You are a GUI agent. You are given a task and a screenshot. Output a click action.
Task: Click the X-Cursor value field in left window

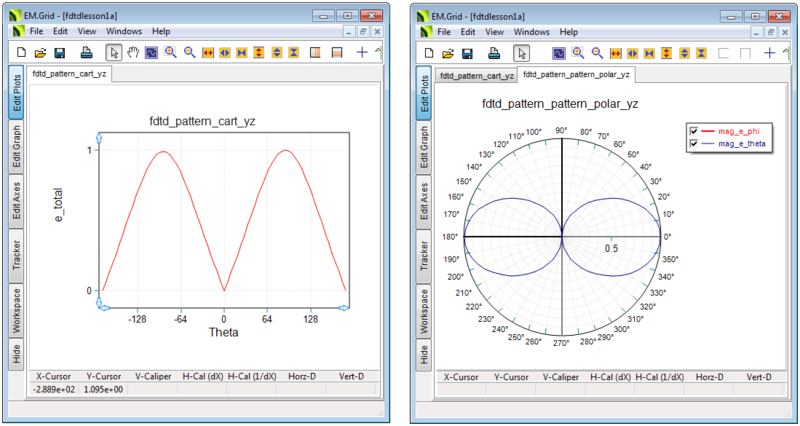coord(53,389)
